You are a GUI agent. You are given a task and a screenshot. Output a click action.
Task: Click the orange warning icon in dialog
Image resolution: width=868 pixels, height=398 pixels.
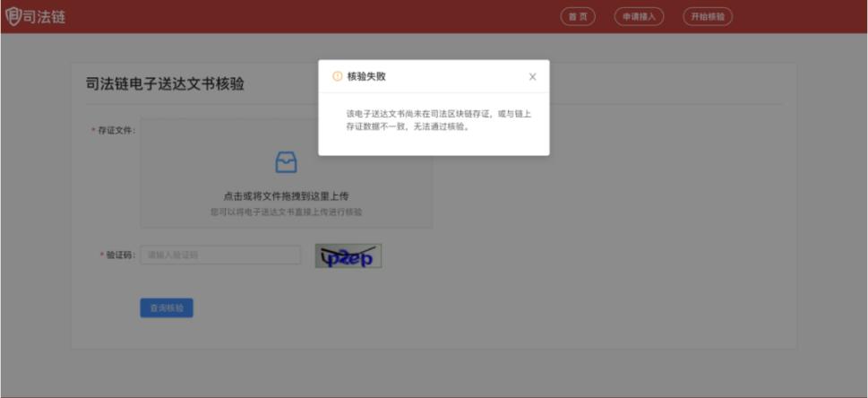[x=338, y=77]
